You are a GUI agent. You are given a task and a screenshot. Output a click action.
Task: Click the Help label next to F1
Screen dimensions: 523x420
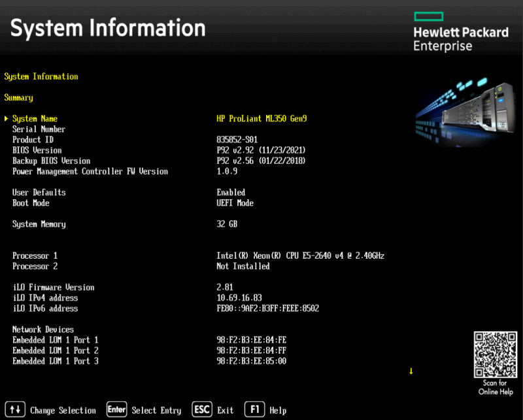click(278, 410)
